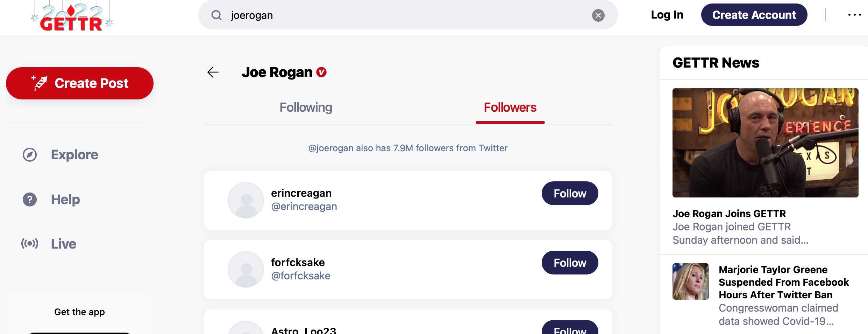
Task: Click the search magnifier icon
Action: pos(216,15)
